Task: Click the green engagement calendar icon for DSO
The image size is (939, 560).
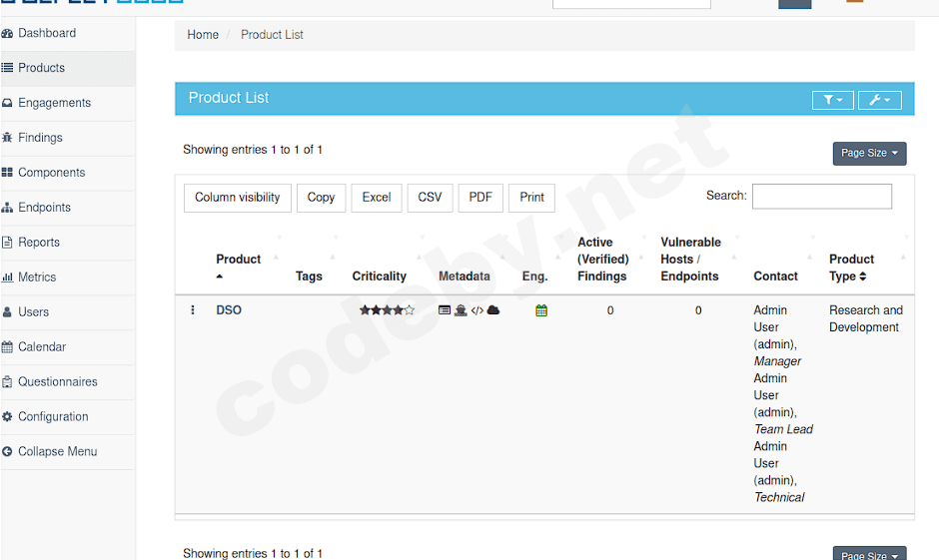Action: [x=541, y=310]
